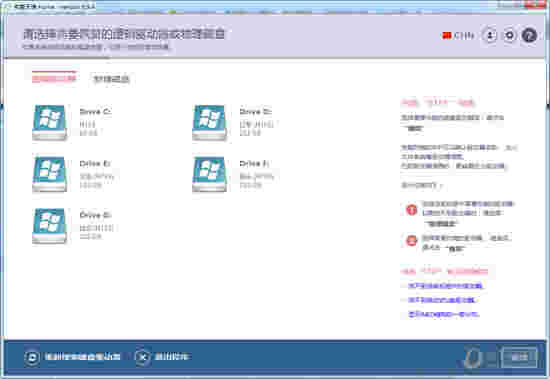Select the Drive G: disk icon
The height and width of the screenshot is (379, 550).
(x=49, y=226)
